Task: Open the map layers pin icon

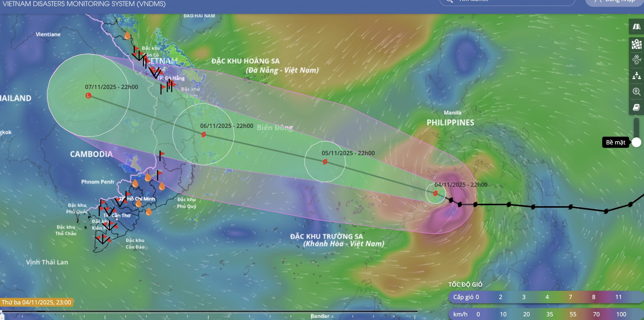Action: tap(636, 44)
